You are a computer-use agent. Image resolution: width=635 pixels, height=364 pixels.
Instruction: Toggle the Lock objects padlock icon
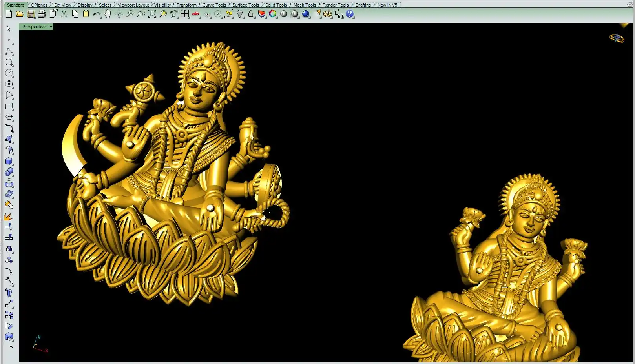[x=251, y=14]
